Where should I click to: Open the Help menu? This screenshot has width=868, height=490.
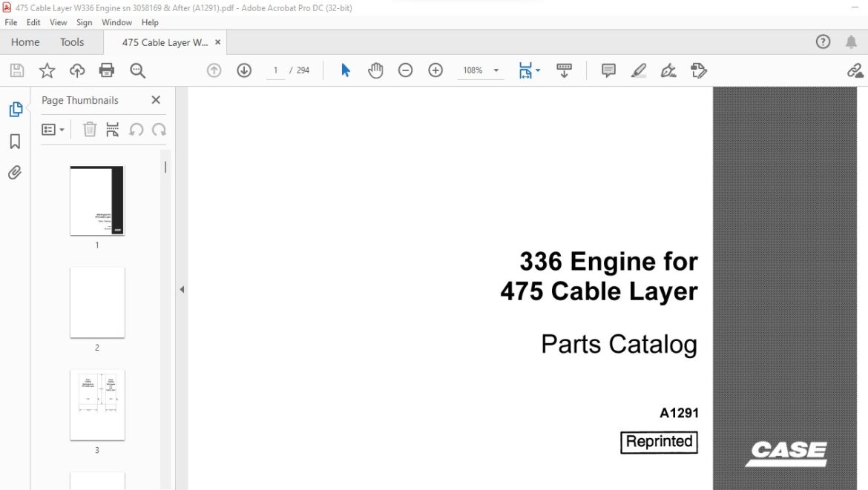tap(150, 22)
